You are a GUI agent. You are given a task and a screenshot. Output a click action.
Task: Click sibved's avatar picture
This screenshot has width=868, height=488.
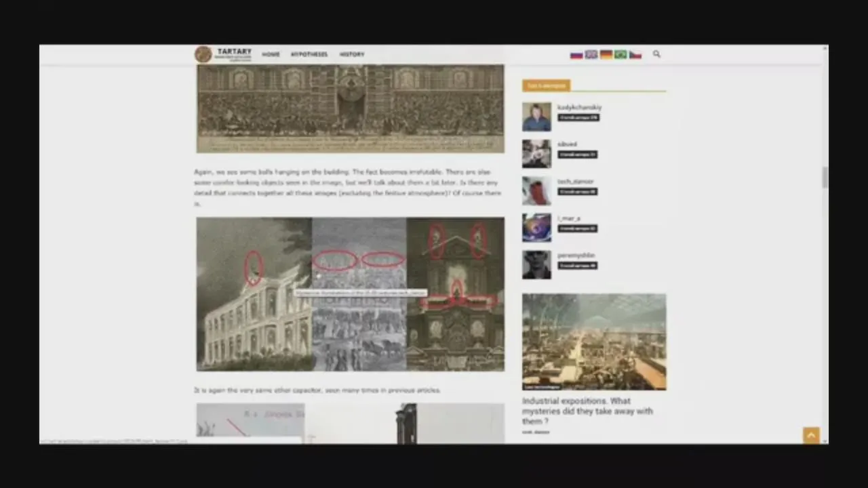(536, 154)
